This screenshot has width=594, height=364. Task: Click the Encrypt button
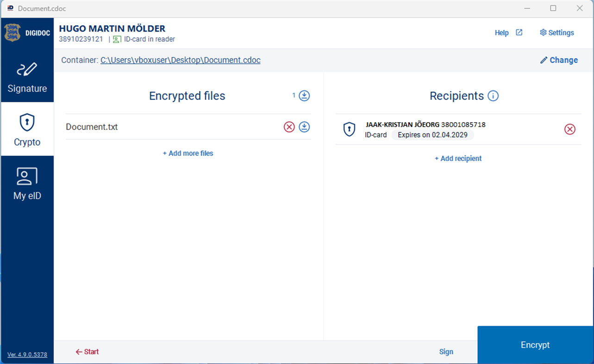pos(535,345)
